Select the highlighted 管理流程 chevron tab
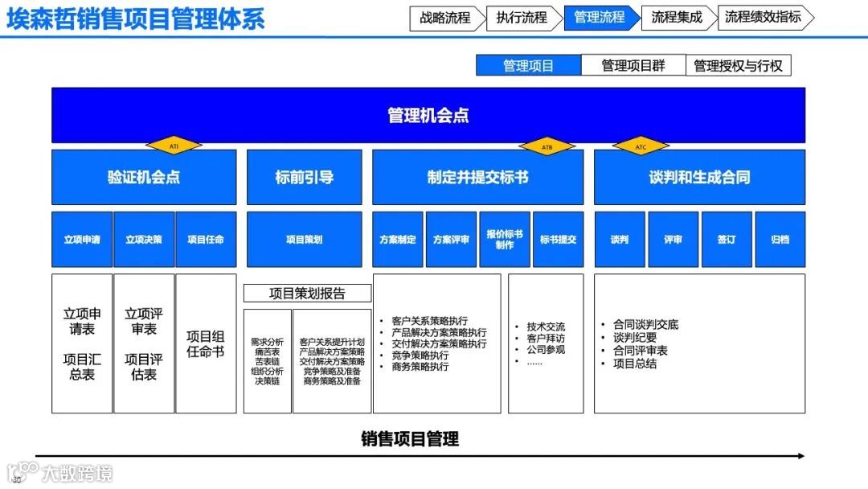This screenshot has height=489, width=868. [x=602, y=18]
